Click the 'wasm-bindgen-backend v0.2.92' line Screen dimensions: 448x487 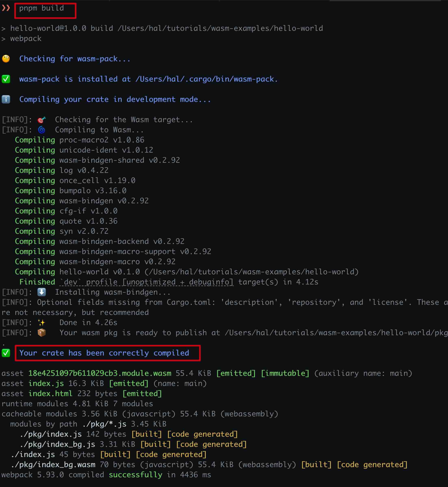tap(100, 241)
